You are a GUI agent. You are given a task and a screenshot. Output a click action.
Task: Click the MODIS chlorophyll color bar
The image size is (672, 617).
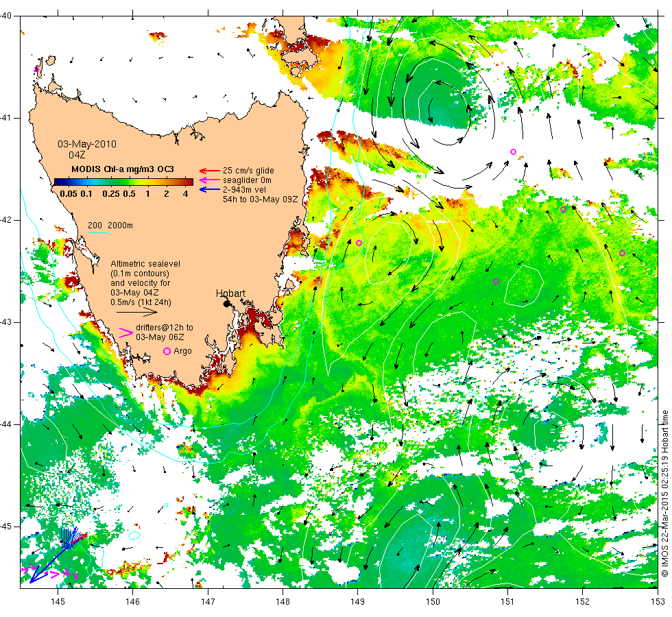click(x=123, y=182)
